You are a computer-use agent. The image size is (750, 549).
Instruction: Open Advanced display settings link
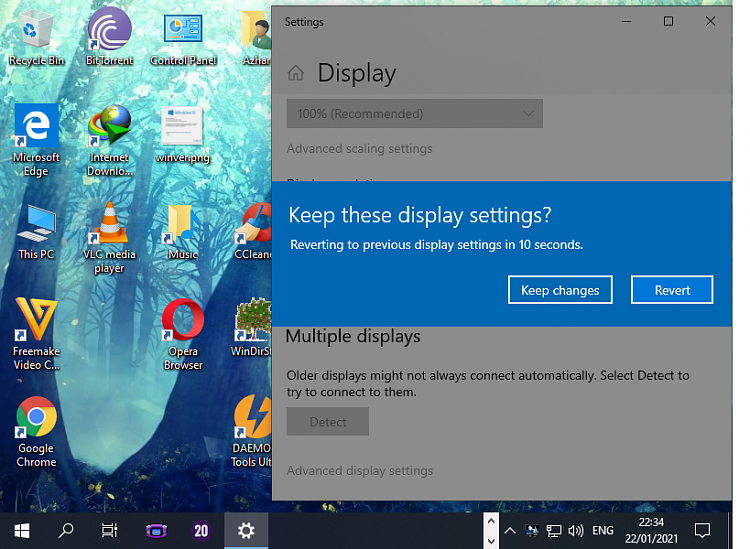(x=360, y=471)
